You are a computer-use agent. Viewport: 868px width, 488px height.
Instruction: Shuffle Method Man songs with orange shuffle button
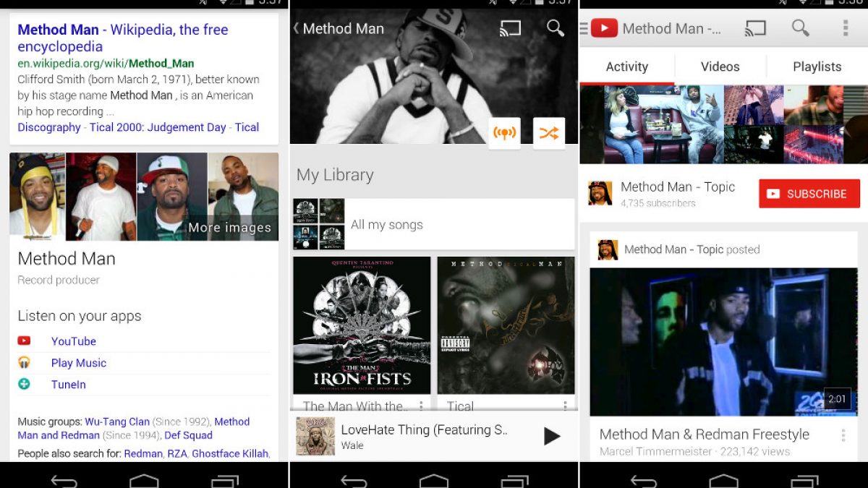point(548,133)
